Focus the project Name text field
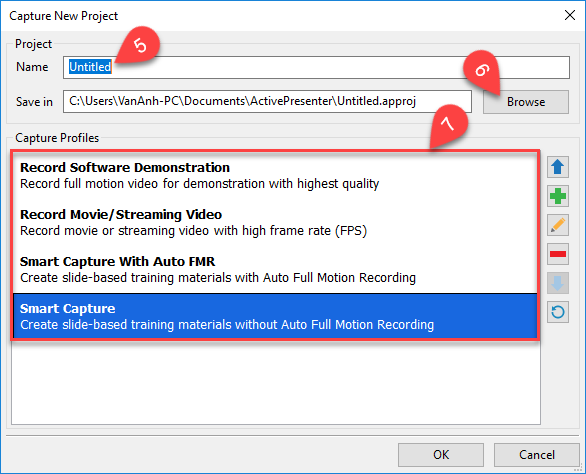 [x=316, y=67]
